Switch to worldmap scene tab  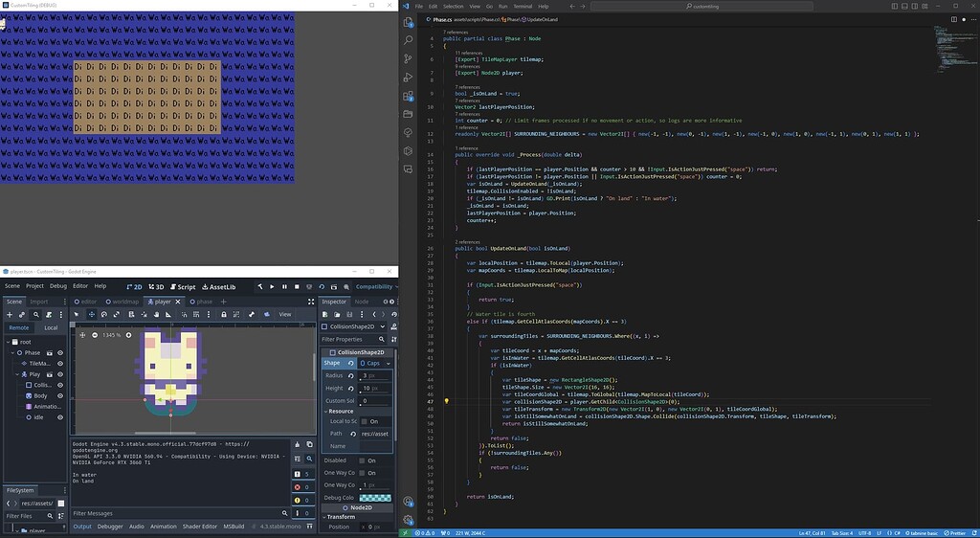click(x=122, y=302)
